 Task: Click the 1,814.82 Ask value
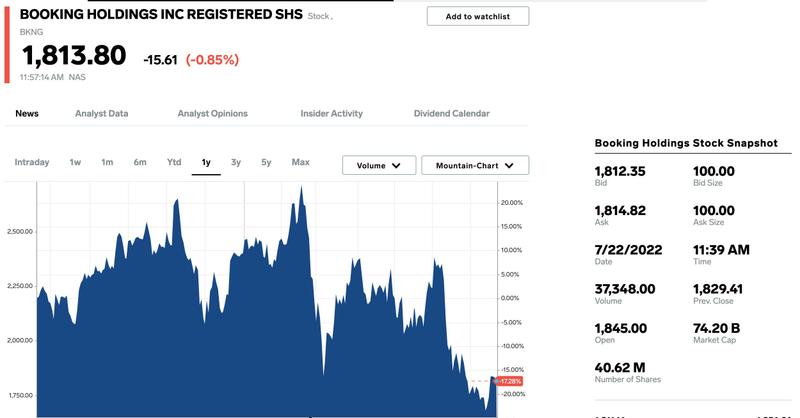[x=620, y=210]
